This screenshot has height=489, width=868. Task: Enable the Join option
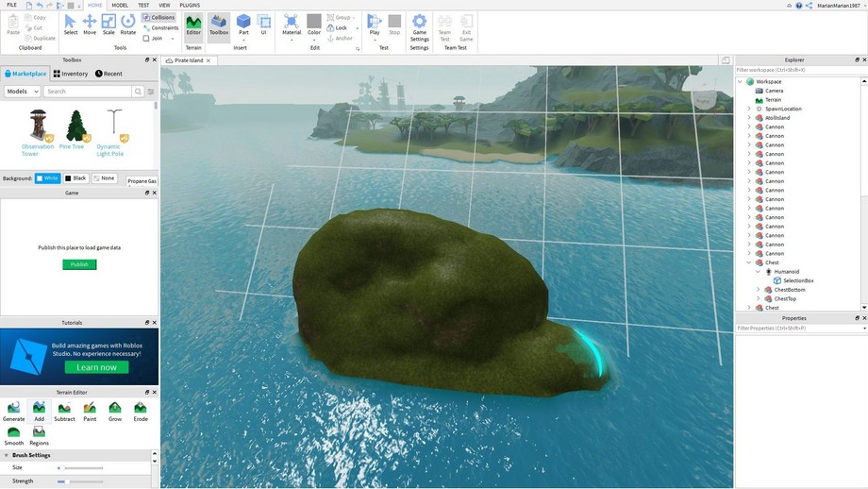point(146,39)
